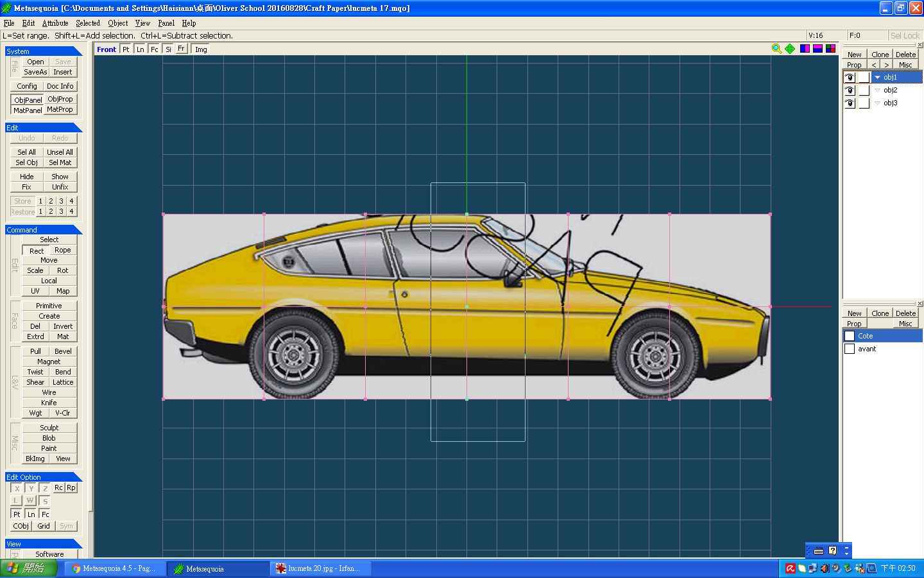The image size is (924, 578).
Task: Toggle the Rc edit option
Action: pos(58,487)
